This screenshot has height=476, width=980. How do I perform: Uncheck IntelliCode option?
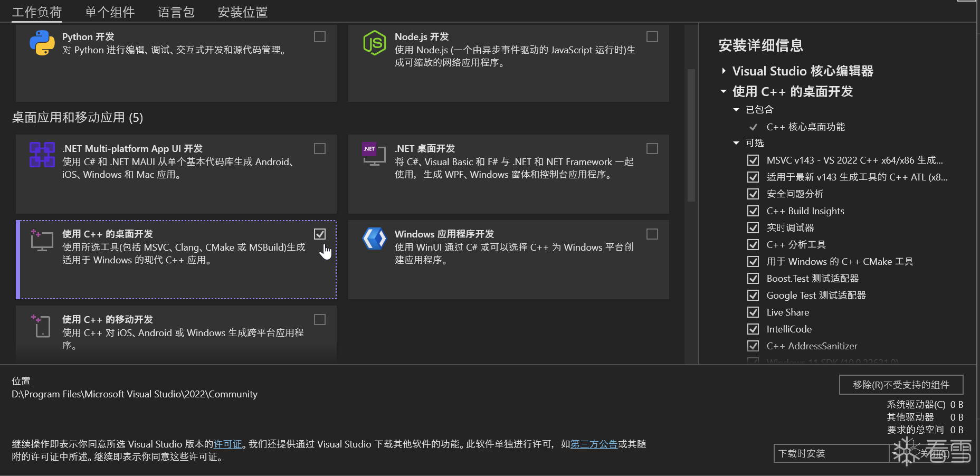tap(753, 329)
